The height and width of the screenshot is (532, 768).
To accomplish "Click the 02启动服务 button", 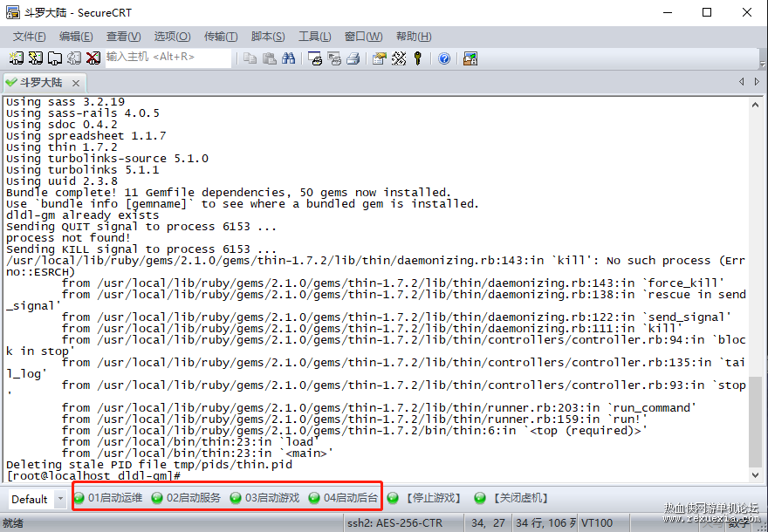I will (x=186, y=498).
